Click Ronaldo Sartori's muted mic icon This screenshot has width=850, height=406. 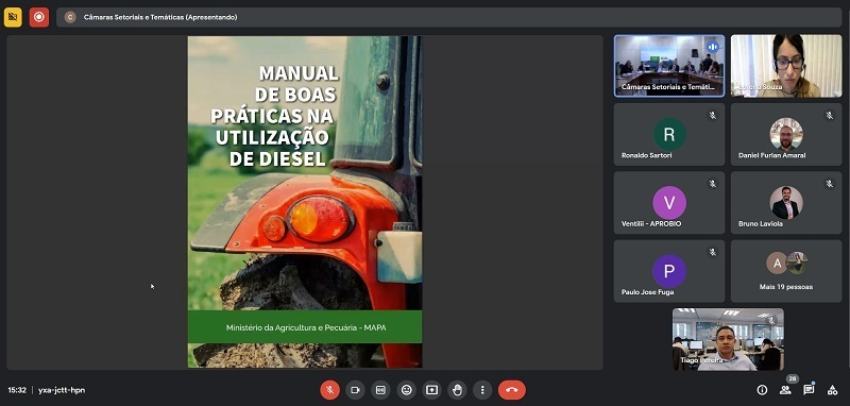click(x=712, y=115)
